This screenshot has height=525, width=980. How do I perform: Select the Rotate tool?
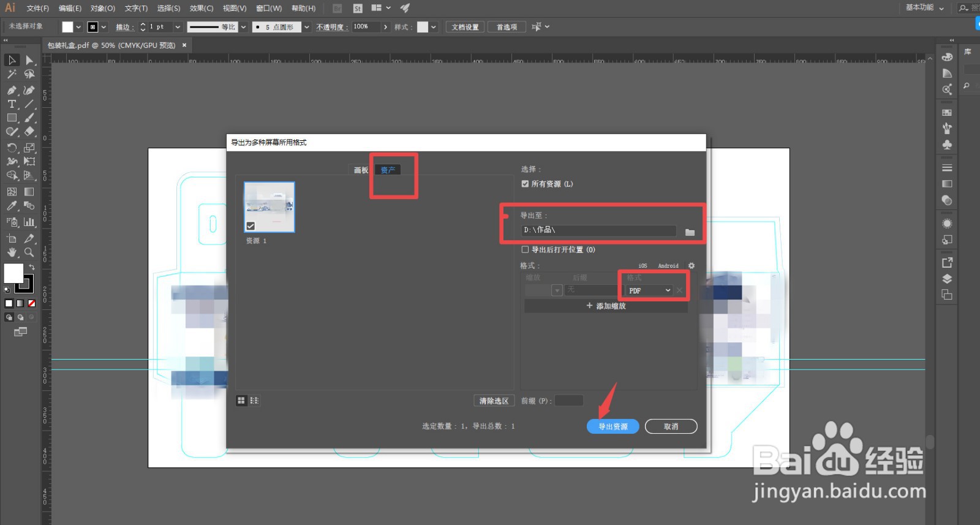pyautogui.click(x=12, y=148)
